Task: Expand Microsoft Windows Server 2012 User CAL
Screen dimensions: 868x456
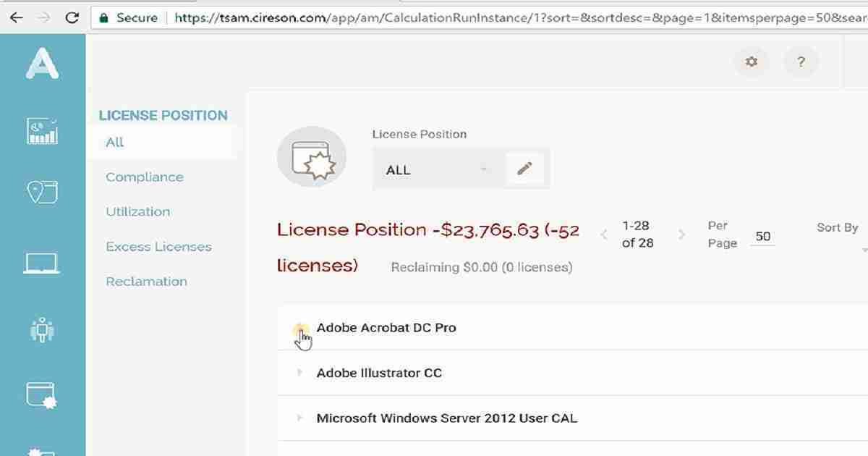Action: click(x=300, y=418)
